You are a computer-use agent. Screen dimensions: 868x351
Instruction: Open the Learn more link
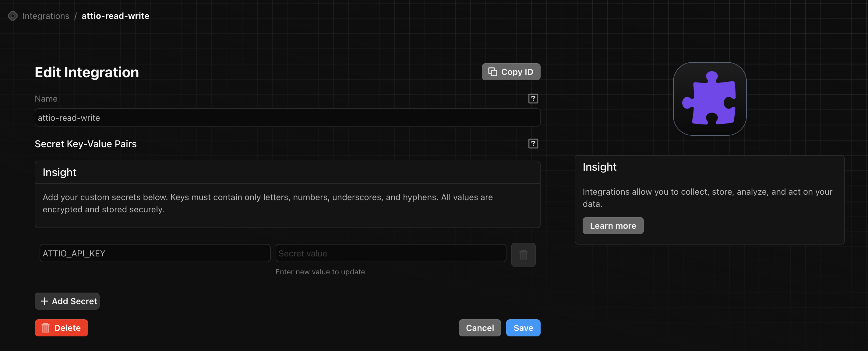coord(613,225)
